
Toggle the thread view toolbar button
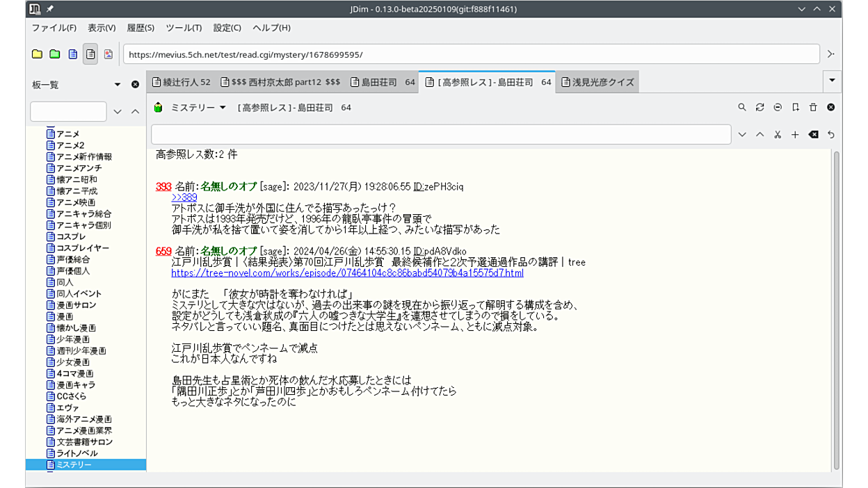90,54
